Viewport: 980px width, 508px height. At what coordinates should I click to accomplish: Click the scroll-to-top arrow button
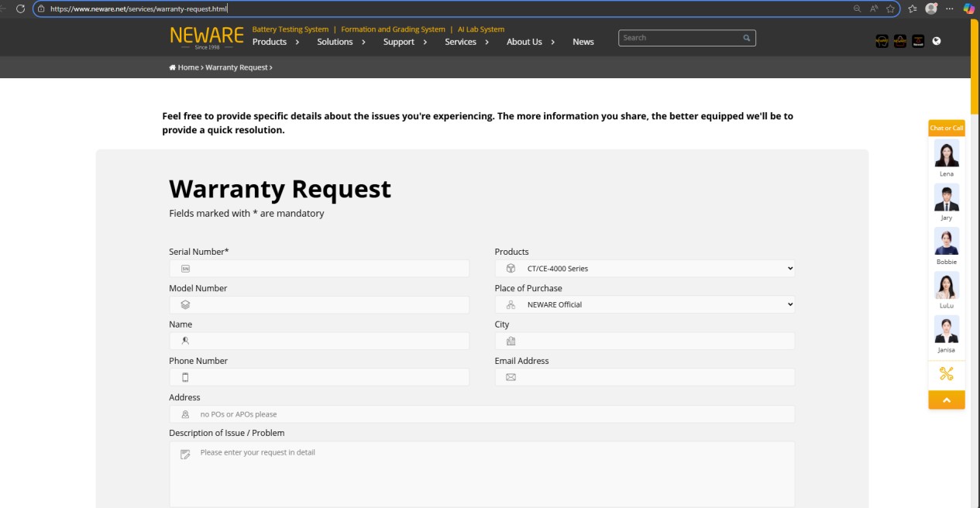pyautogui.click(x=946, y=400)
